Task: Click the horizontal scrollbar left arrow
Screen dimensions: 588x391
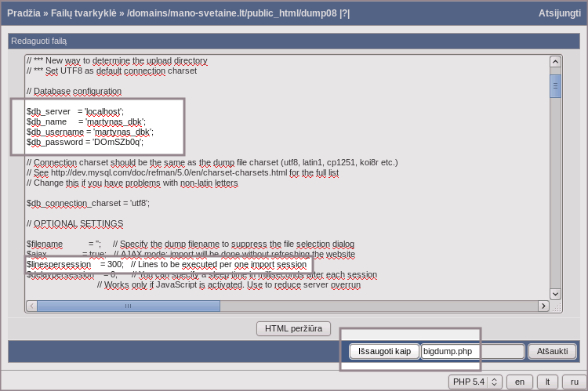Action: (x=31, y=306)
